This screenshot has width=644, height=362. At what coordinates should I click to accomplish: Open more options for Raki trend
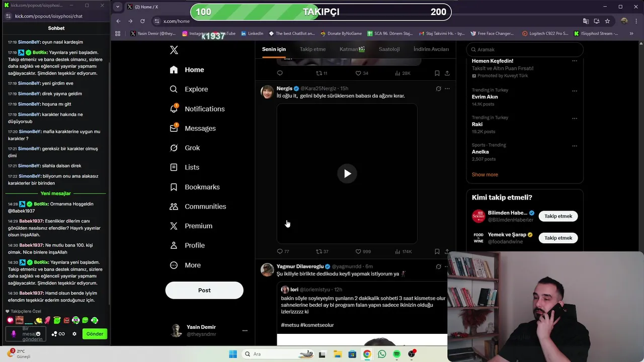575,118
